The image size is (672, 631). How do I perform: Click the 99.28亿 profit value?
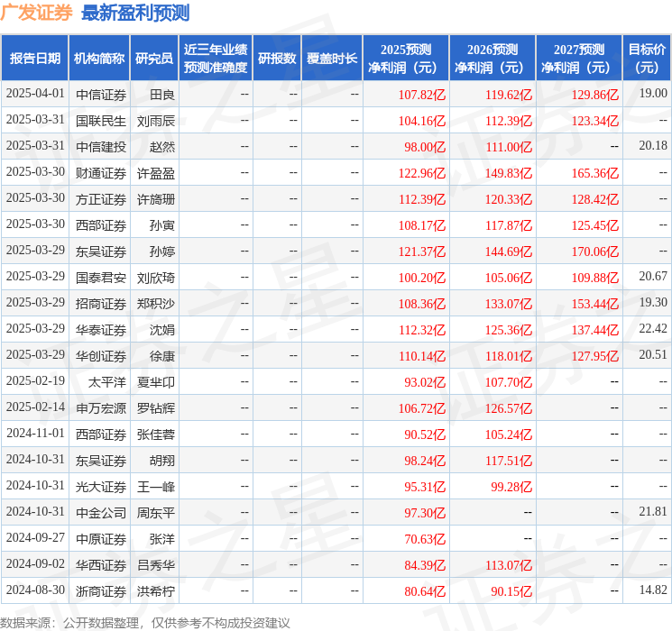(x=511, y=487)
